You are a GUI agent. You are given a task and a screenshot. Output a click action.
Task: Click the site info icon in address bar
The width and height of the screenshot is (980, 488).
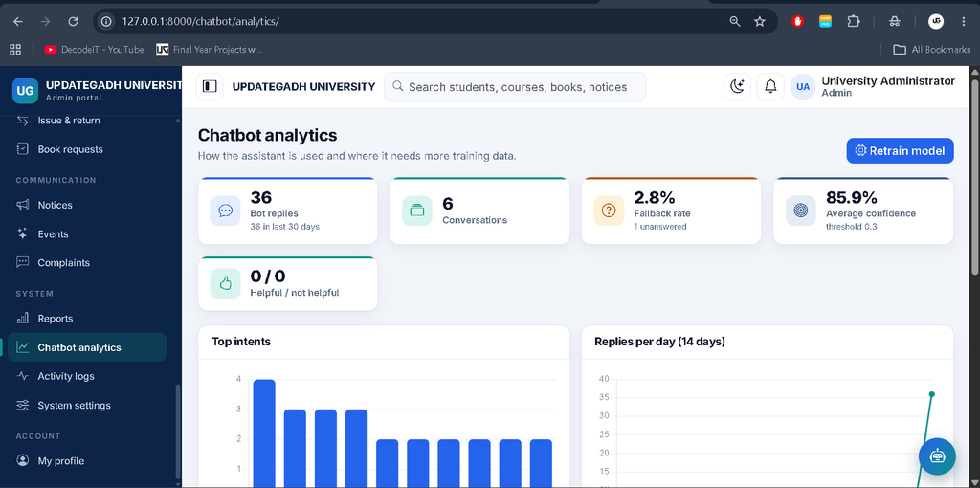point(107,21)
